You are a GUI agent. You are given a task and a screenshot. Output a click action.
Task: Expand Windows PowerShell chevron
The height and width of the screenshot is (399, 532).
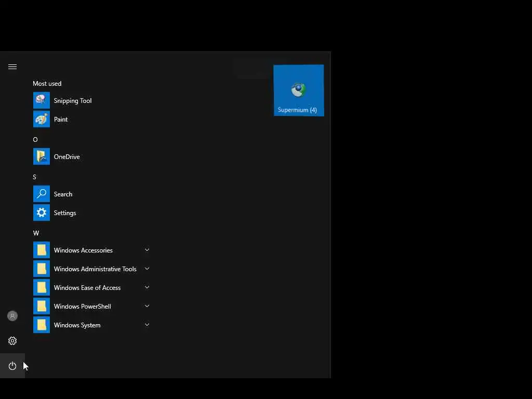point(147,306)
